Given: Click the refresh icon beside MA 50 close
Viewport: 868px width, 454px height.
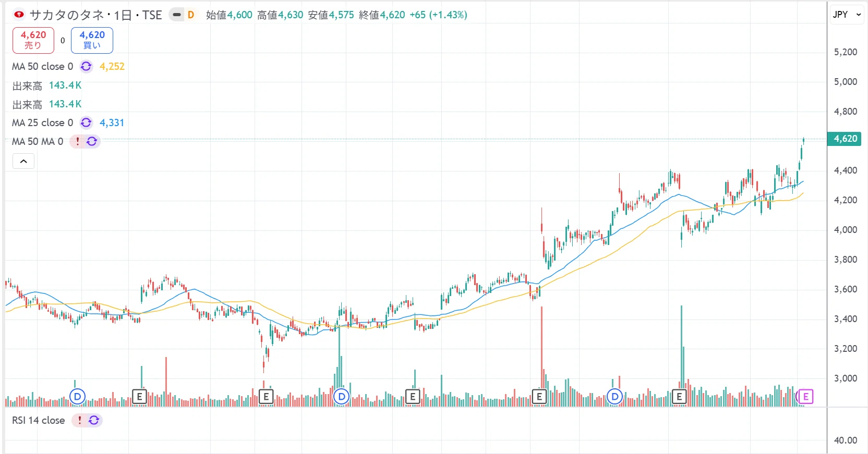Looking at the screenshot, I should 86,66.
